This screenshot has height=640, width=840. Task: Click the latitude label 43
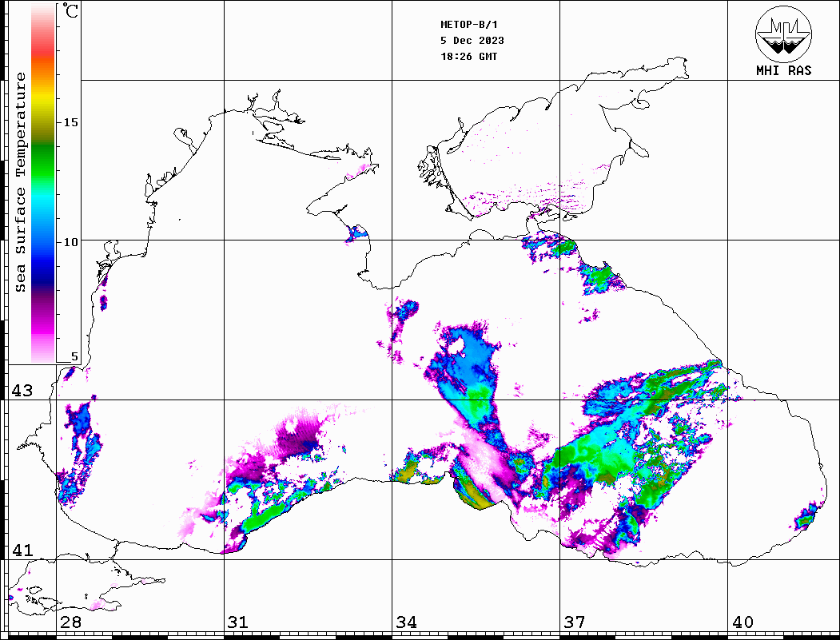[x=21, y=391]
